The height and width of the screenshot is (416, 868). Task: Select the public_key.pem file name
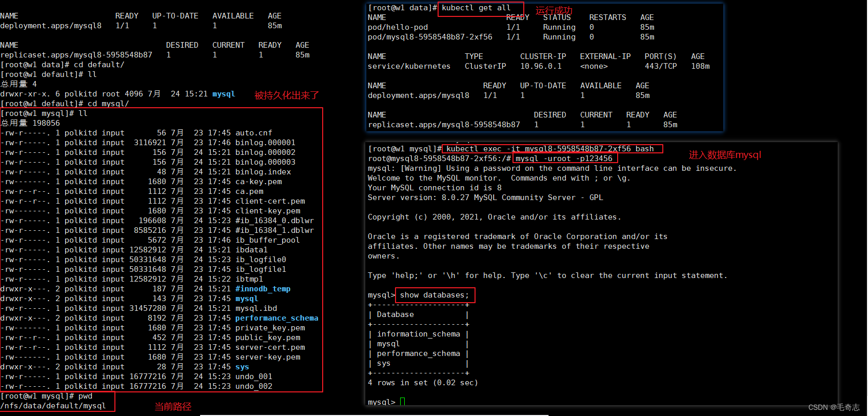[x=268, y=338]
